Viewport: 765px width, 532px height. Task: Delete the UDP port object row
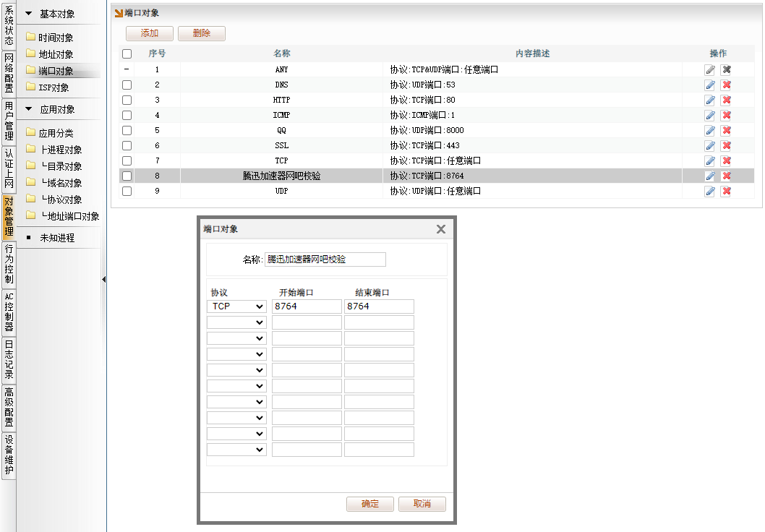point(726,191)
